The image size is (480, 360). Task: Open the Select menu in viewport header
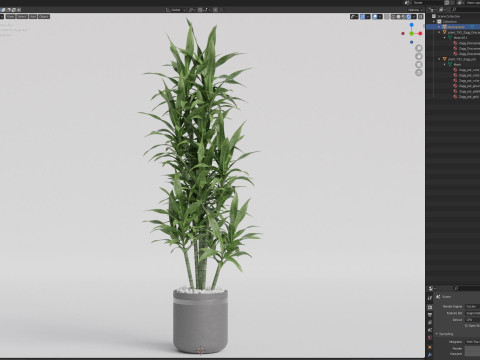tap(22, 16)
